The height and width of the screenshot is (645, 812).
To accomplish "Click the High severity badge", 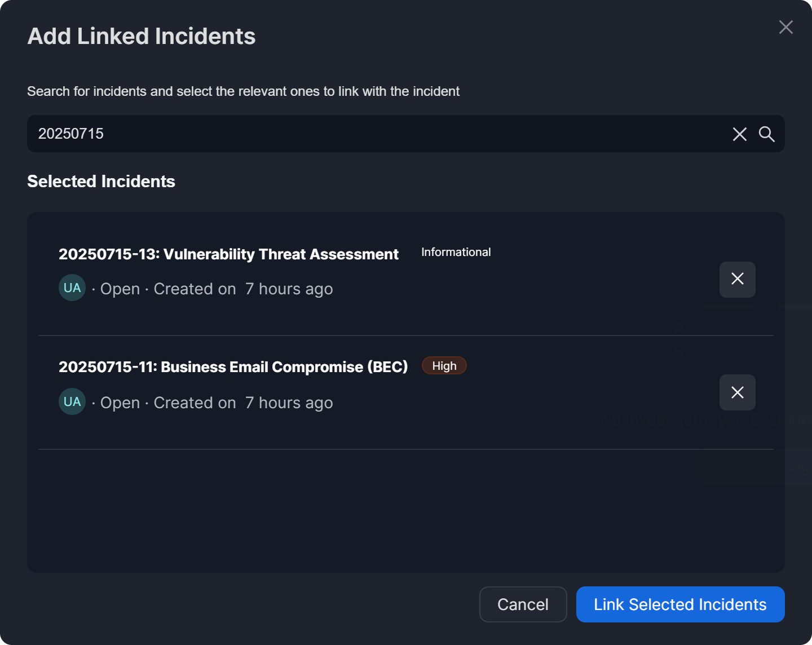I will tap(444, 366).
